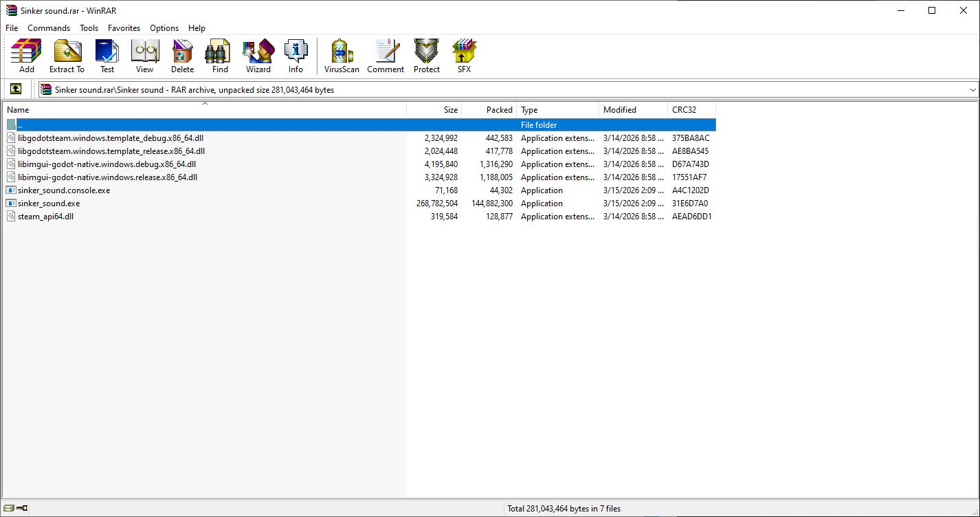Image resolution: width=980 pixels, height=517 pixels.
Task: Select the parent folder '..' row
Action: 359,125
